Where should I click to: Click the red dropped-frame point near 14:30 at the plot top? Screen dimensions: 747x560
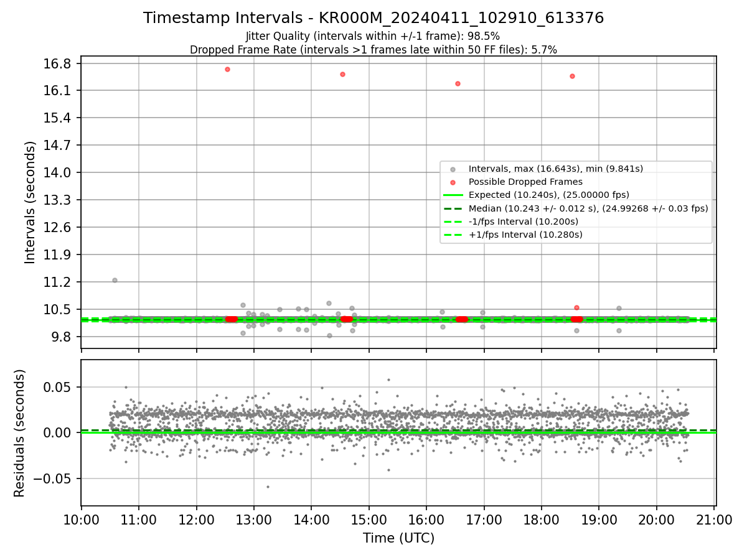tap(342, 74)
